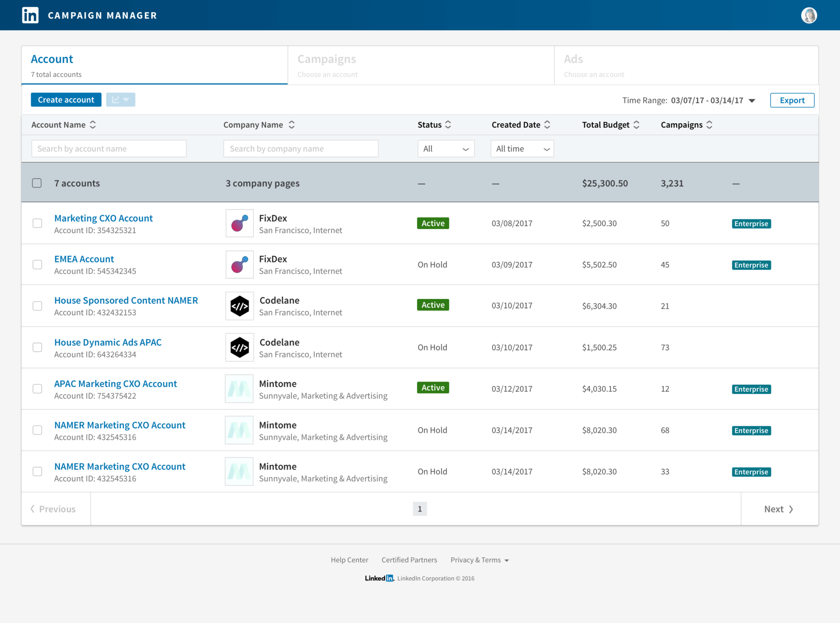Click the LinkedIn Campaign Manager logo icon
Viewport: 840px width, 623px height.
click(29, 15)
